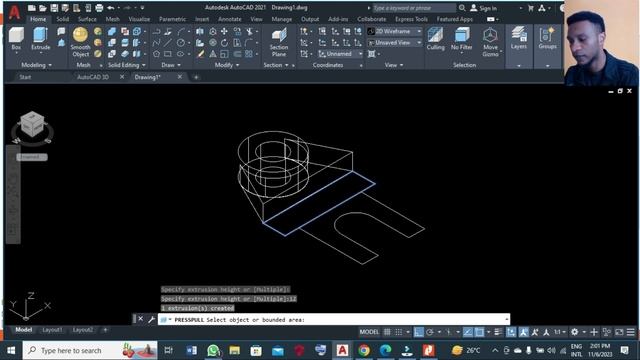The width and height of the screenshot is (640, 360).
Task: Switch to the Layout2 tab
Action: [83, 330]
